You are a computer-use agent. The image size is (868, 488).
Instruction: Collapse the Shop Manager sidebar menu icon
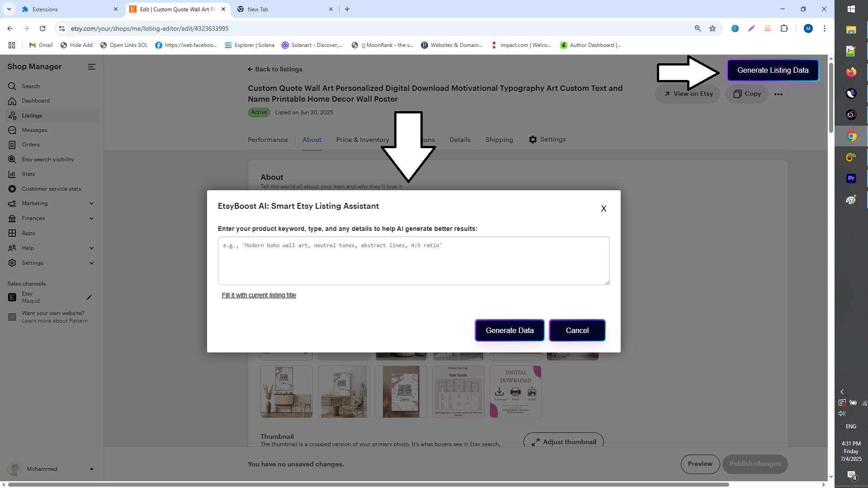91,67
